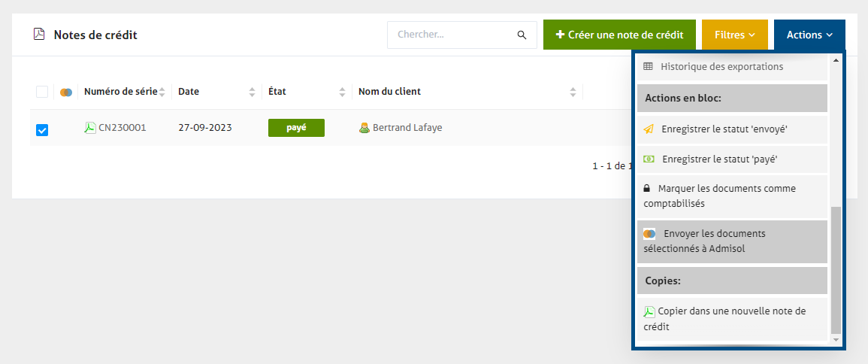This screenshot has height=364, width=868.
Task: Uncheck the CN230001 row checkbox
Action: [x=42, y=130]
